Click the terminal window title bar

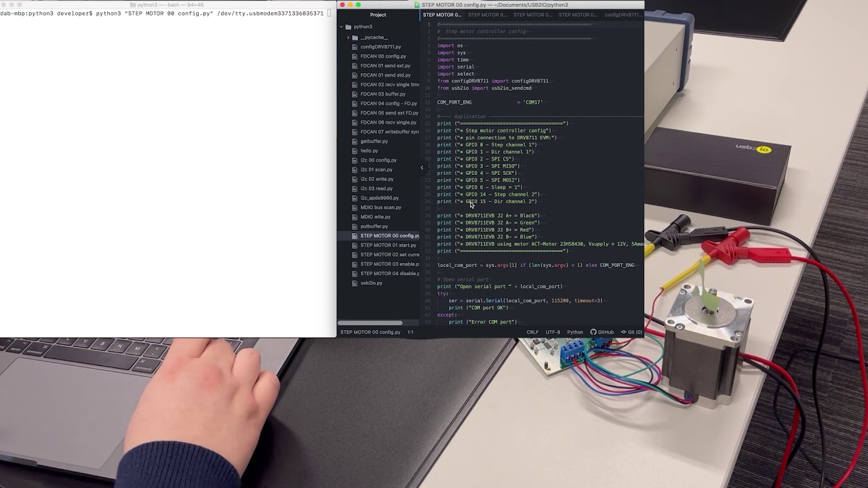click(167, 4)
